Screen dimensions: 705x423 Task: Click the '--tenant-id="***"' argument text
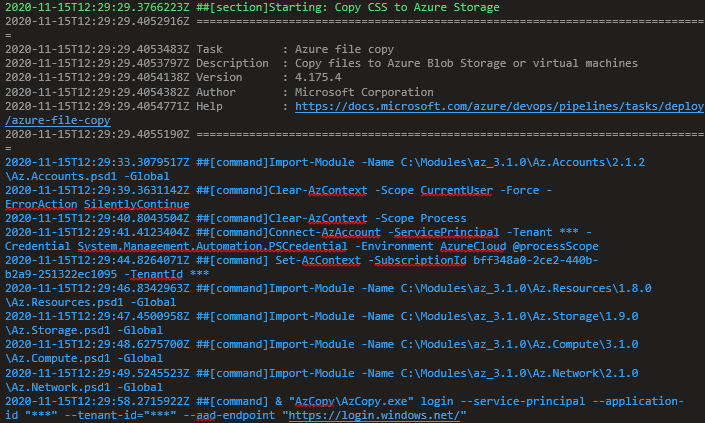[x=120, y=415]
